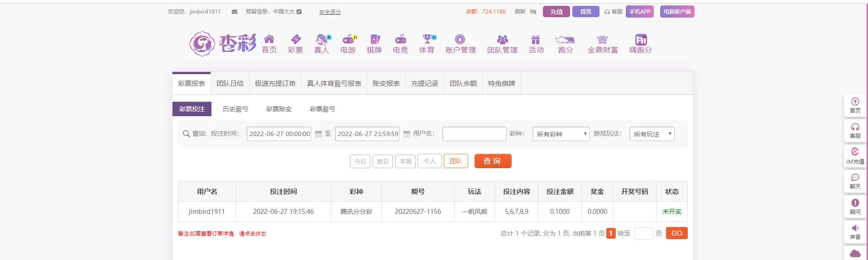Switch to 极速充提订单 tab
The width and height of the screenshot is (868, 260).
pyautogui.click(x=275, y=84)
